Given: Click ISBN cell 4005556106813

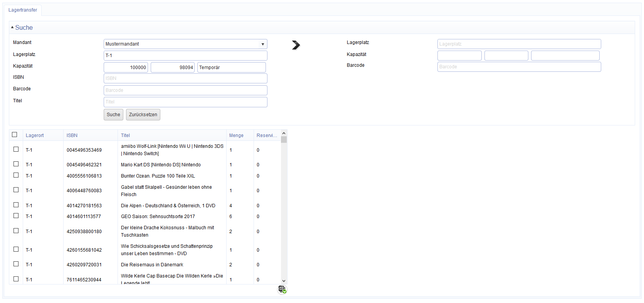Looking at the screenshot, I should 84,176.
